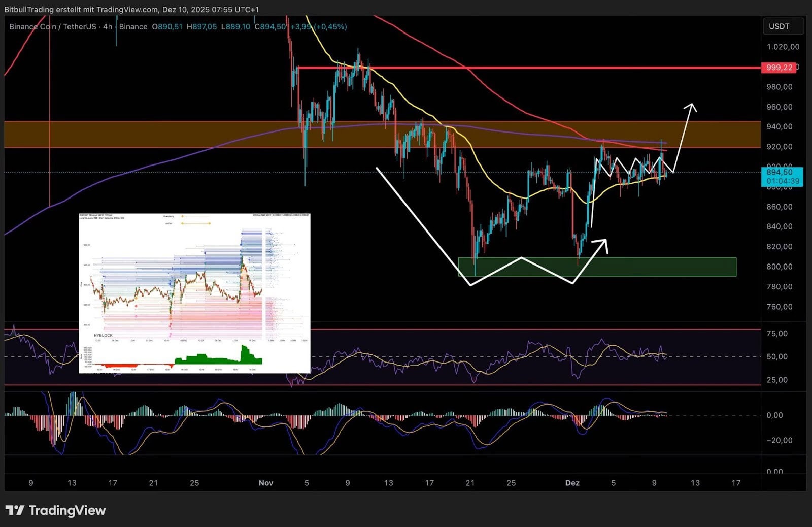This screenshot has height=527, width=812.
Task: Click the red delta histogram in inset
Action: click(x=118, y=365)
